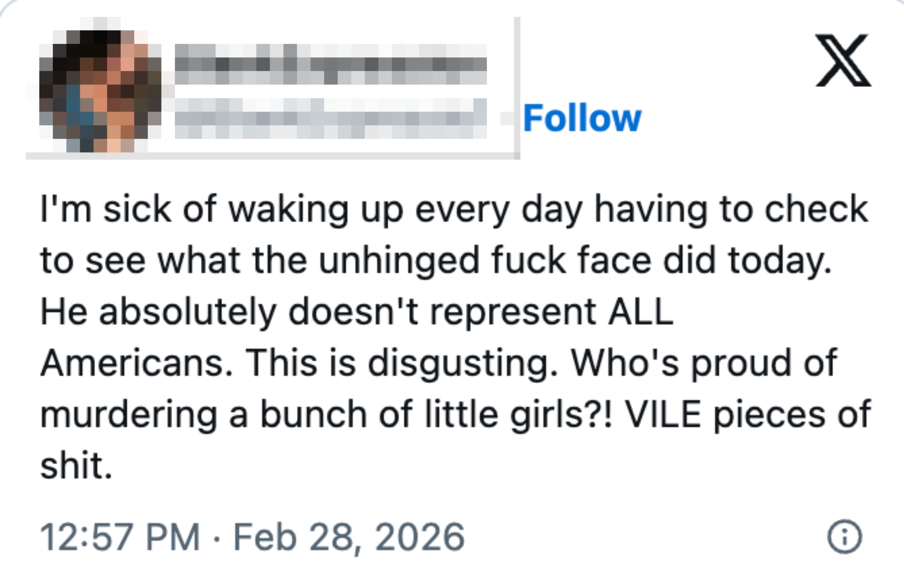Click the word "unhinged" in the tweet
904x588 pixels.
point(399,261)
